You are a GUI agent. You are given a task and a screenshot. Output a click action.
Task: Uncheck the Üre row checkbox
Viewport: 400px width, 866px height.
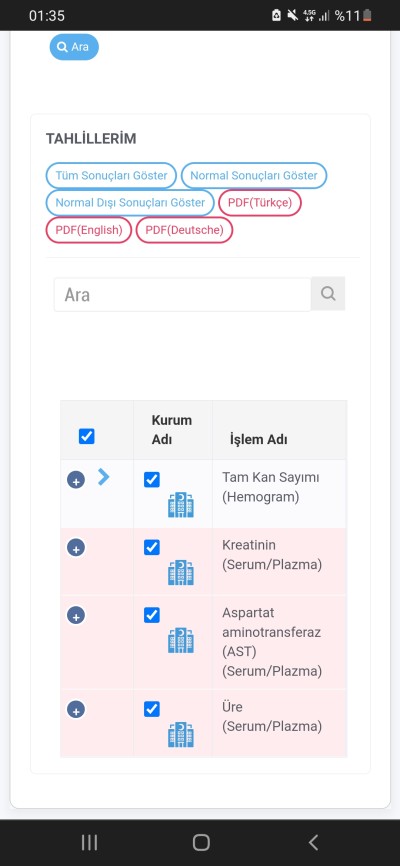coord(152,709)
